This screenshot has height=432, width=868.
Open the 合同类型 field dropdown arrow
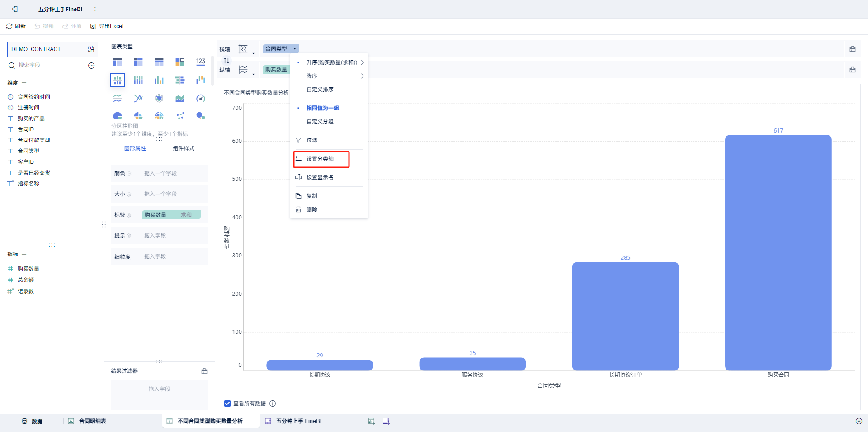(x=294, y=49)
